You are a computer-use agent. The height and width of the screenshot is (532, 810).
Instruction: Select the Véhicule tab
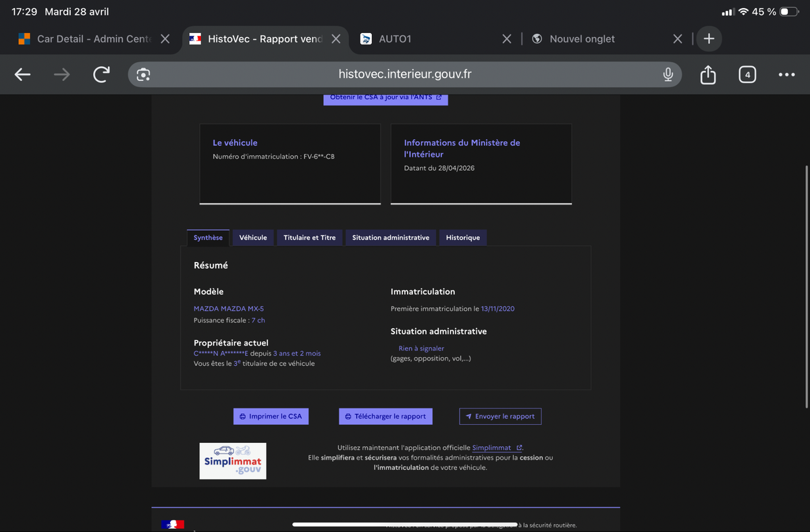click(253, 238)
